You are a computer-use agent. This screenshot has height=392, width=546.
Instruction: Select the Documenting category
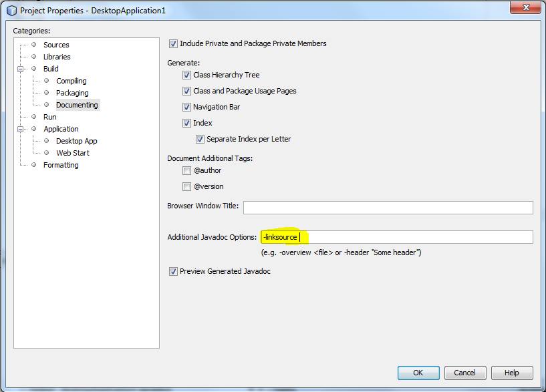77,105
